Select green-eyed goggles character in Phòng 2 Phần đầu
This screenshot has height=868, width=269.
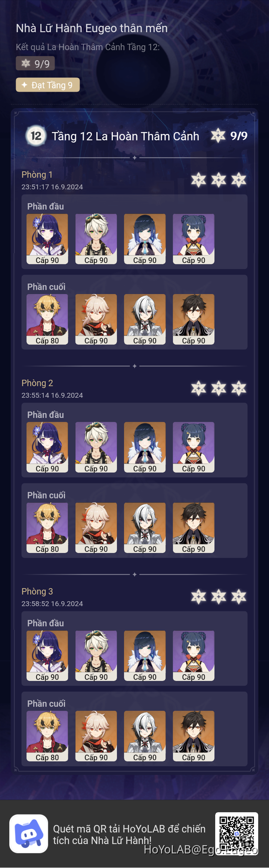tap(96, 447)
